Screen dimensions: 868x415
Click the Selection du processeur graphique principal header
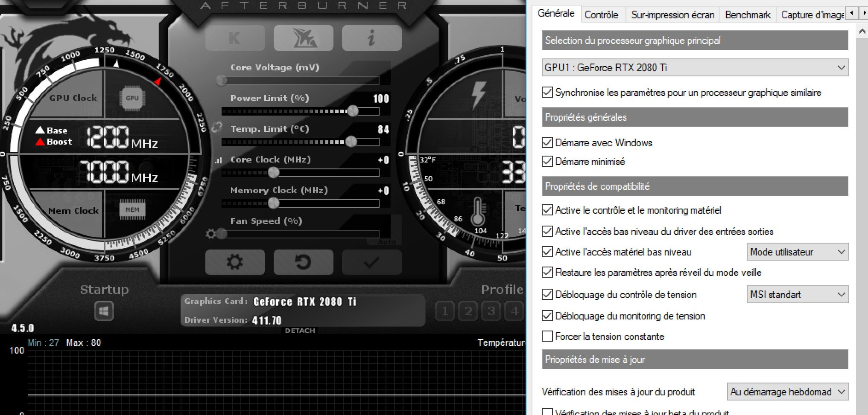pyautogui.click(x=695, y=41)
